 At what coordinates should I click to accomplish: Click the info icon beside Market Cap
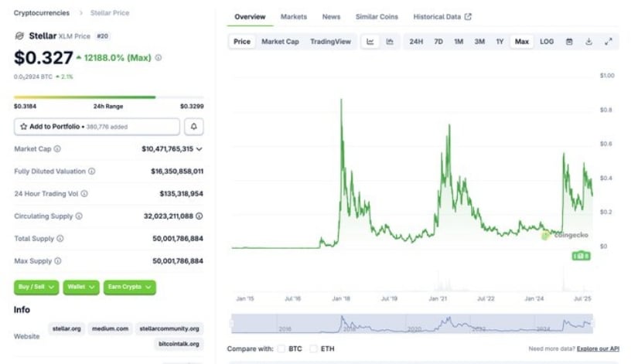pyautogui.click(x=57, y=149)
